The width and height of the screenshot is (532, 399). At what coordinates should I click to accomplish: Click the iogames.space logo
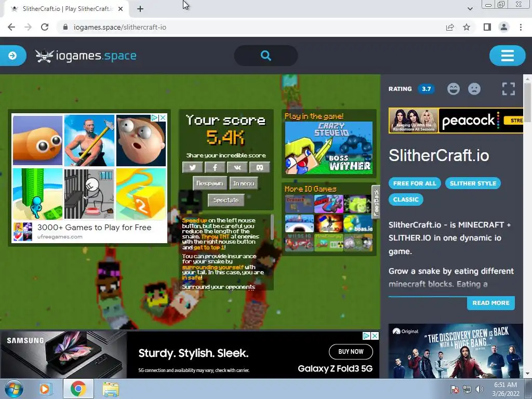[x=86, y=56]
